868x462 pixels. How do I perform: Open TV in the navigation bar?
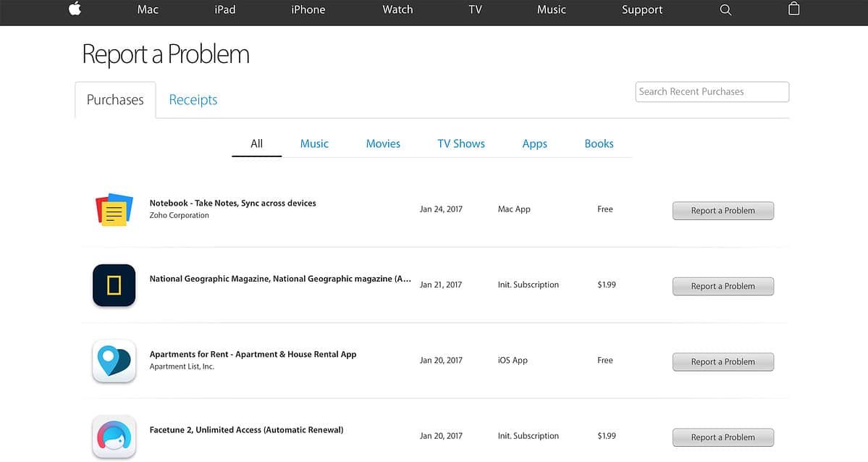tap(475, 9)
